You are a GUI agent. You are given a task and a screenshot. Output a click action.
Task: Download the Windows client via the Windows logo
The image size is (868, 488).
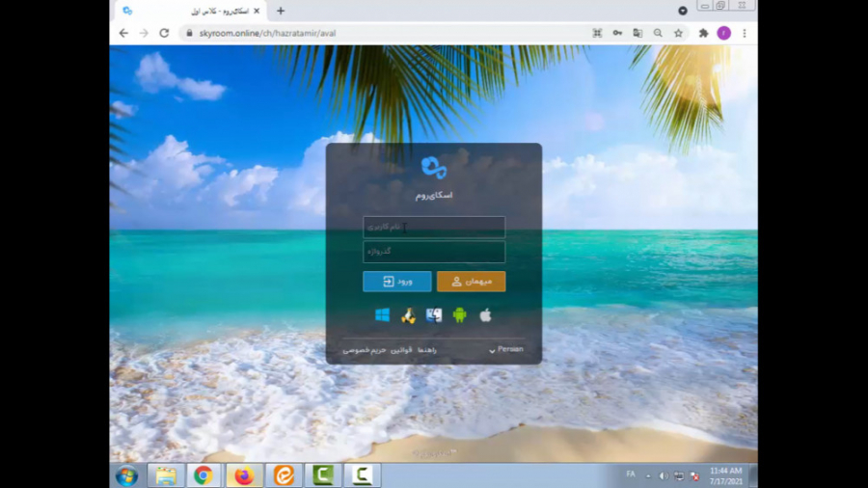pyautogui.click(x=382, y=315)
